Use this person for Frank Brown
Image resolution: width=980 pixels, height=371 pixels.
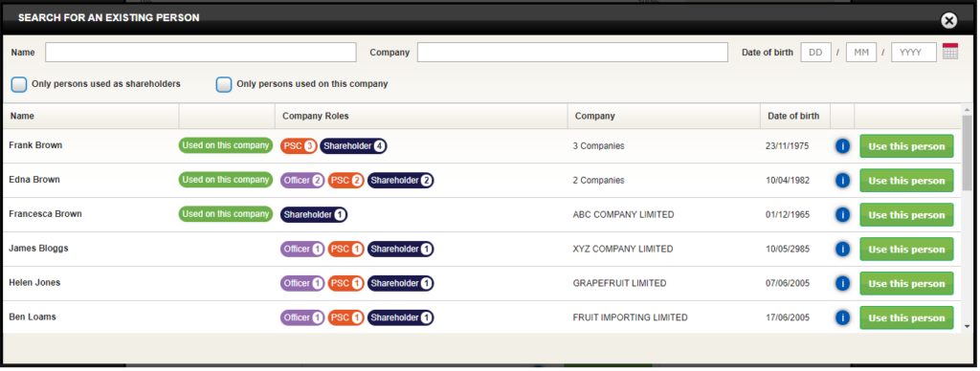click(x=906, y=146)
